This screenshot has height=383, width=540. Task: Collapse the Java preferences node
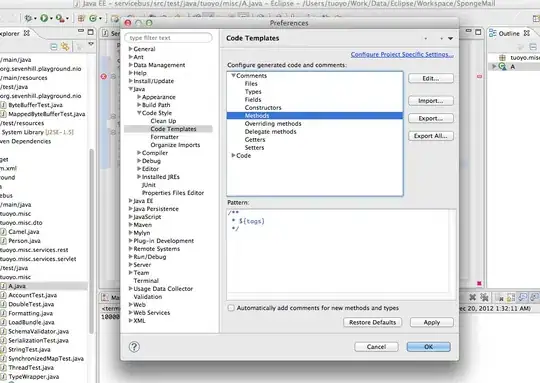(131, 89)
